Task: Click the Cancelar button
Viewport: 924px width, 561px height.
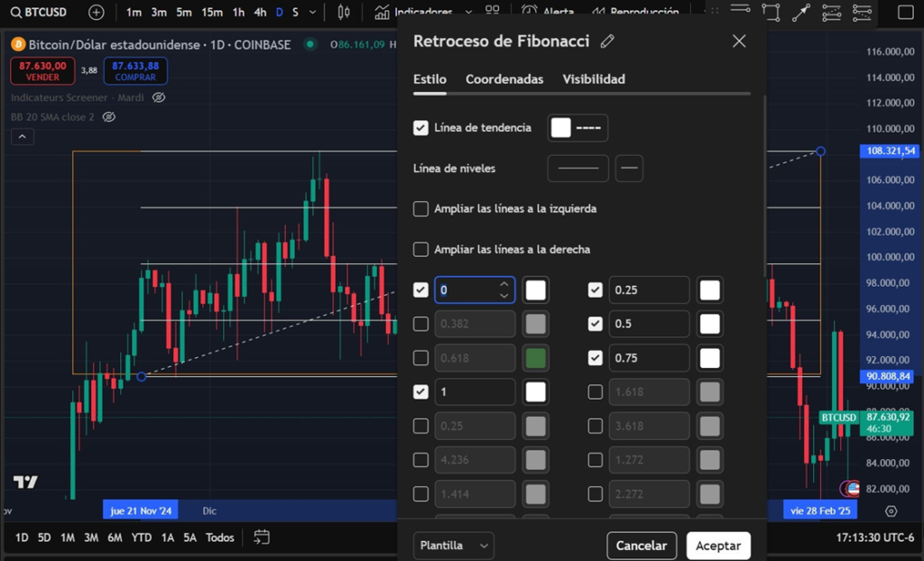Action: tap(642, 546)
